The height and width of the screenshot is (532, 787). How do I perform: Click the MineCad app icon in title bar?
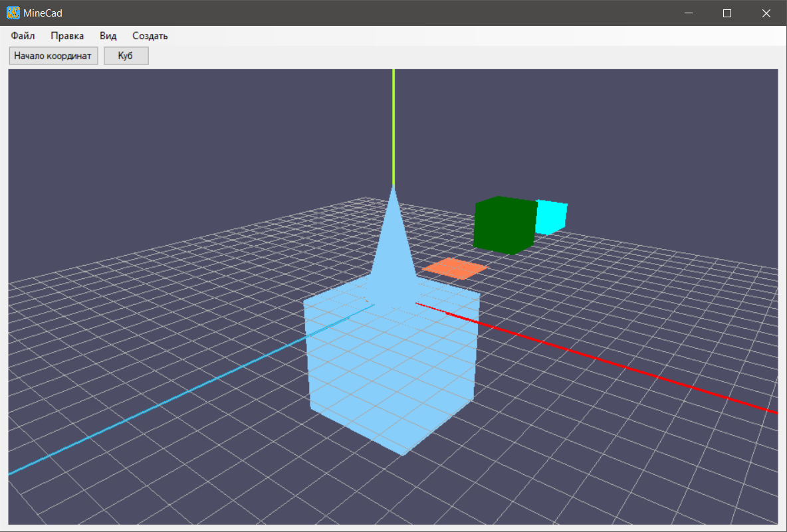point(13,13)
